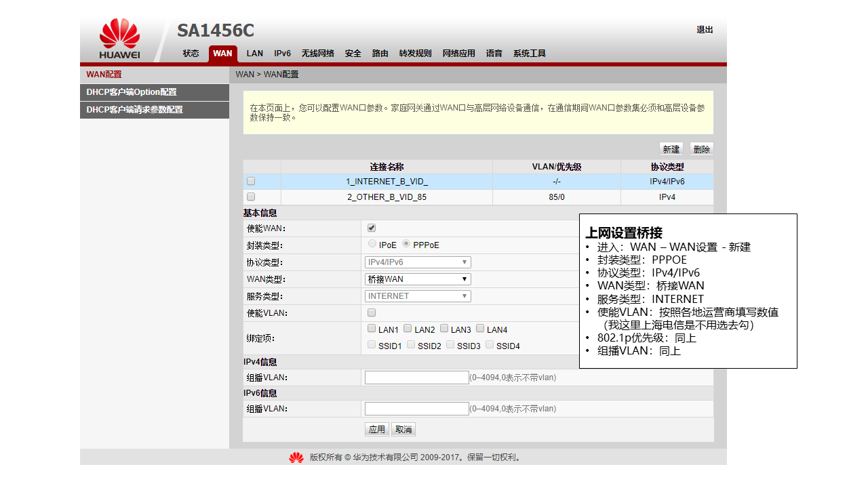The height and width of the screenshot is (488, 868).
Task: Open the 服务类型 dropdown
Action: click(x=418, y=296)
